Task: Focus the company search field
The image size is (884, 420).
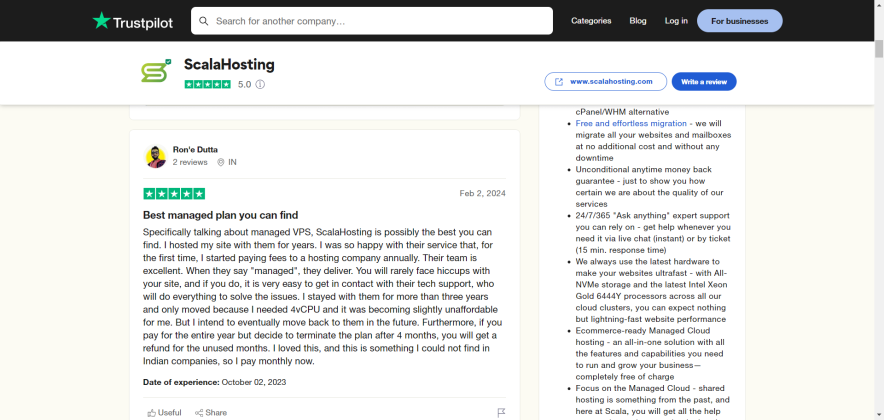Action: (372, 21)
